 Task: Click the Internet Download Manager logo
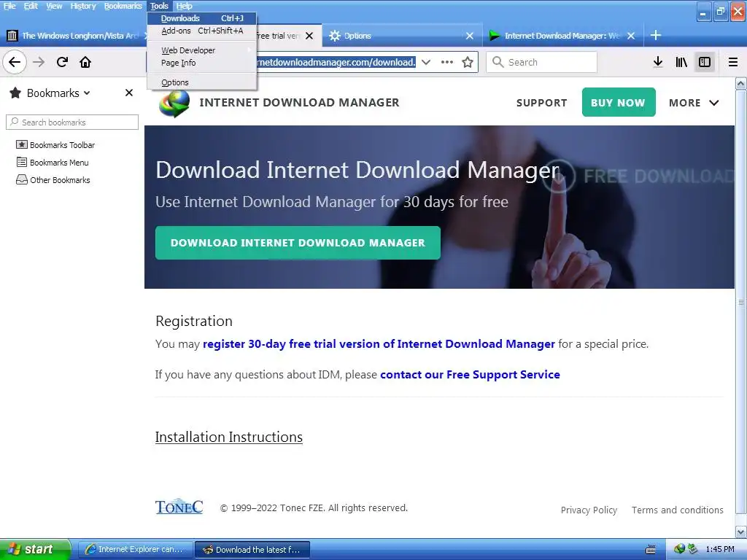(x=174, y=103)
